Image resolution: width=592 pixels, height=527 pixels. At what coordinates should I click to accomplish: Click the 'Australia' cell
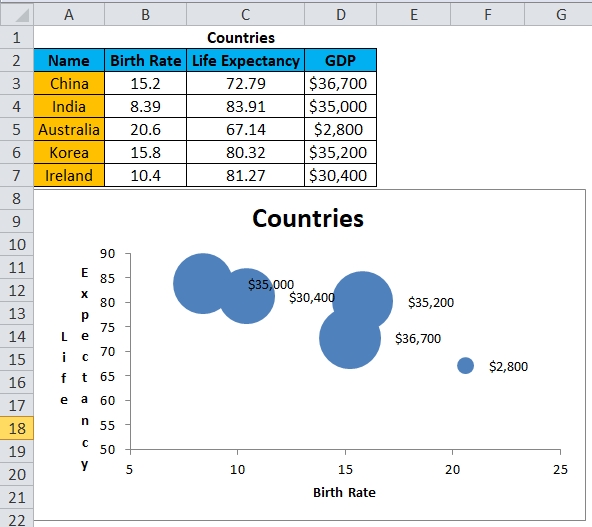click(69, 129)
